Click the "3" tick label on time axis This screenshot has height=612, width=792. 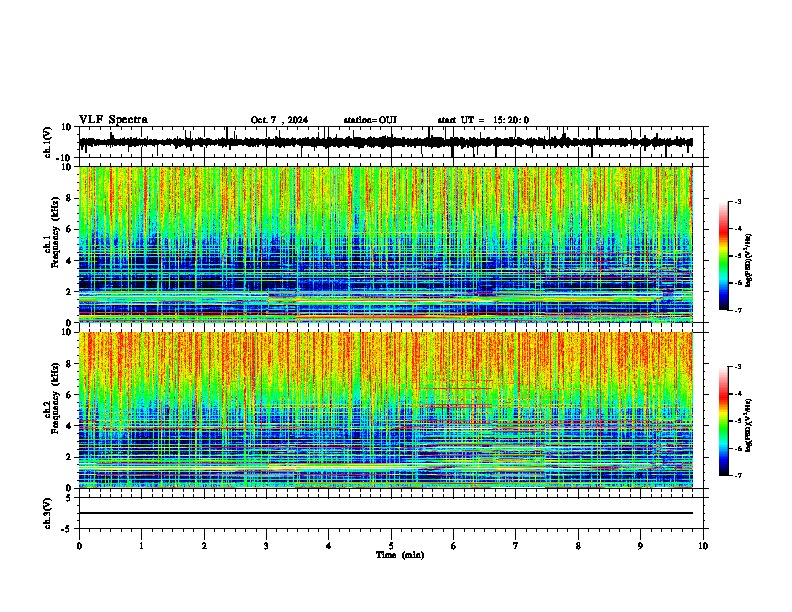pyautogui.click(x=266, y=546)
